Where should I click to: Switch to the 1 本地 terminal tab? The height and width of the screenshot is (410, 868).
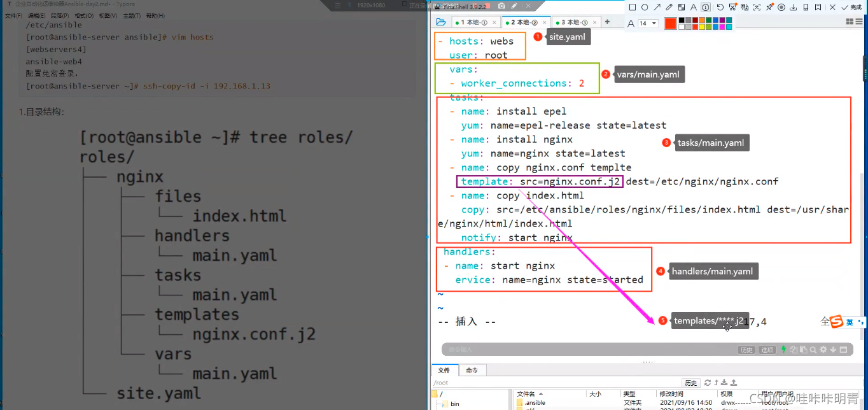pyautogui.click(x=475, y=22)
